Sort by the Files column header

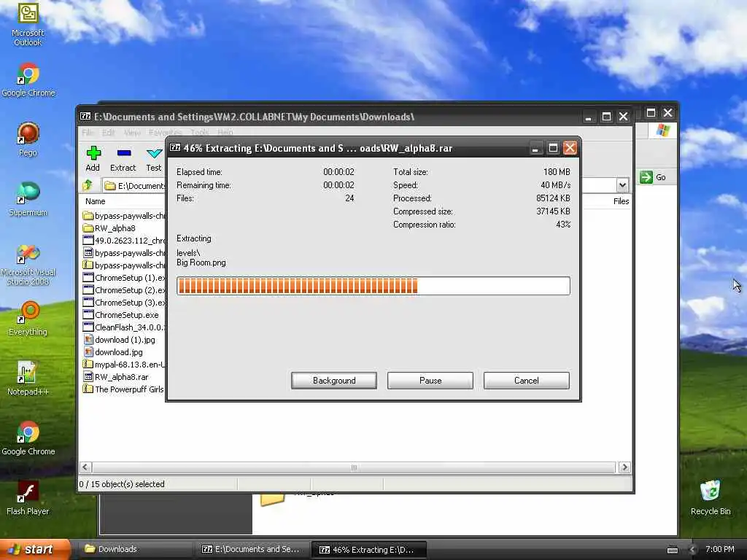(621, 201)
